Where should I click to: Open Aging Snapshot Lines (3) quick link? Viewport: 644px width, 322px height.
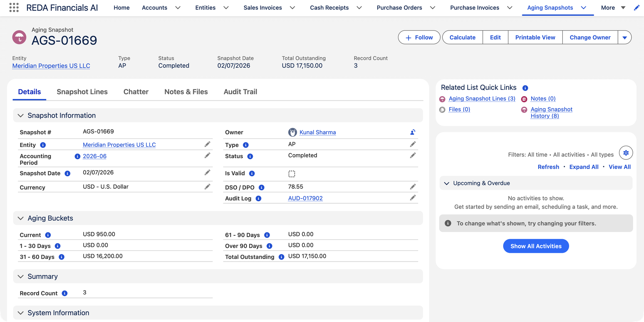[x=482, y=99]
